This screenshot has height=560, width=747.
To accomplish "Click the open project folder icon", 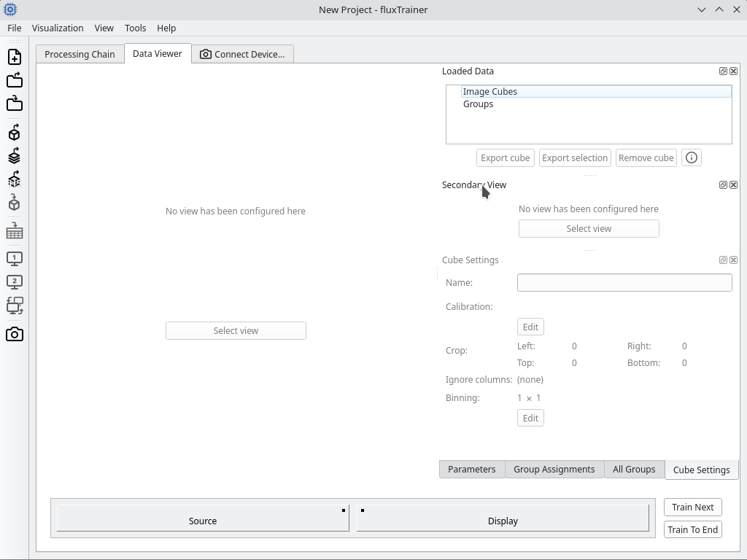I will coord(15,80).
